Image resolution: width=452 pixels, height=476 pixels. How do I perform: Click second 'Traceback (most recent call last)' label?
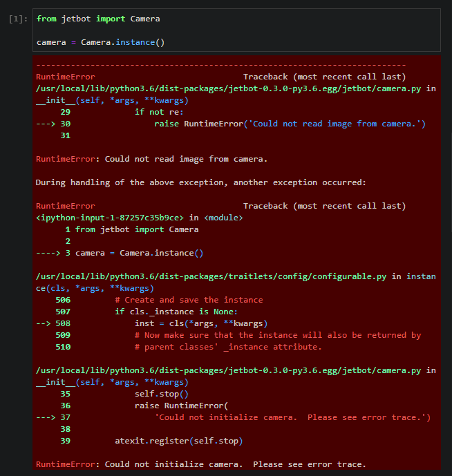324,206
